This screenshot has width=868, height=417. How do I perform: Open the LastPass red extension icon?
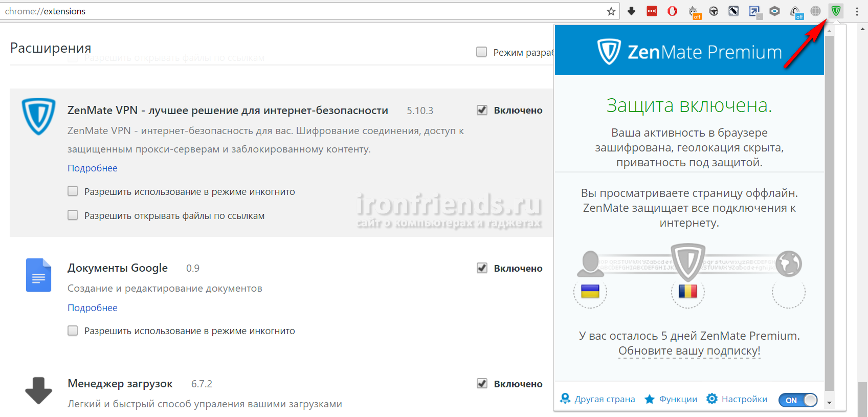(652, 11)
